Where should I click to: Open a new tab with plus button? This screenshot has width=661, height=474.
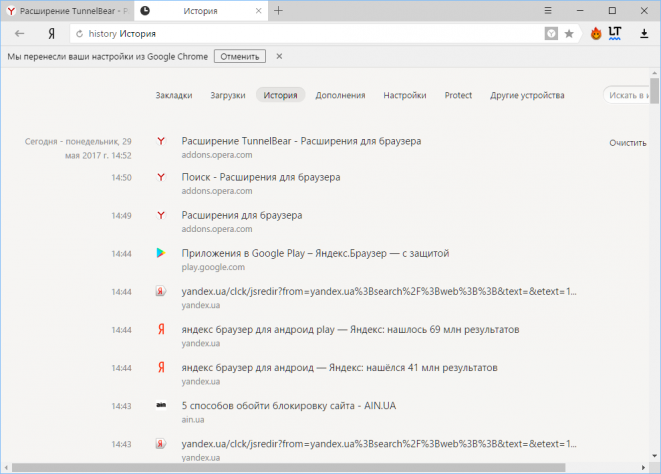point(279,11)
